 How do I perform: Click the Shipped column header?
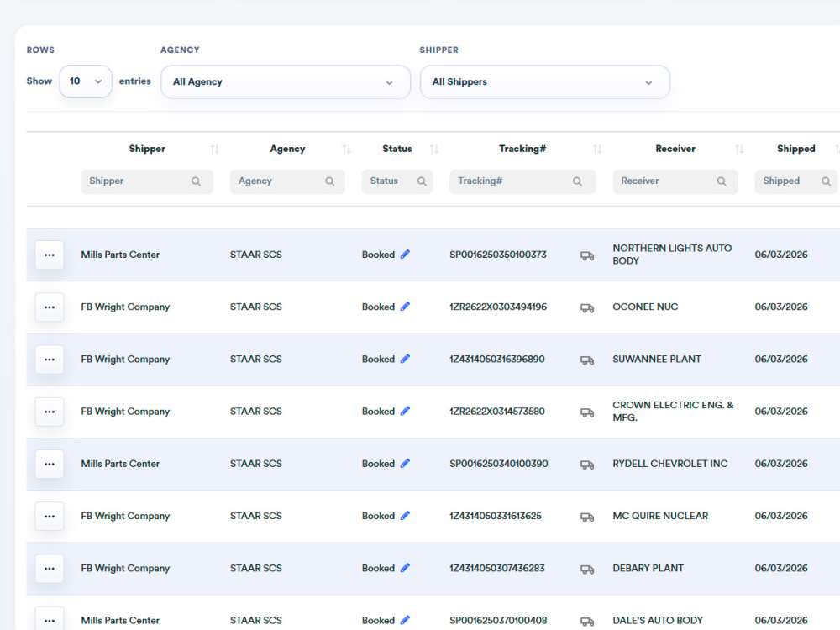796,149
